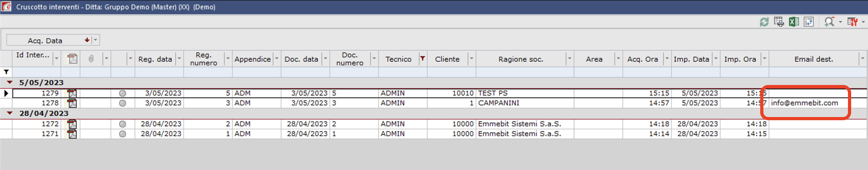
Task: Collapse the 5/05/2023 group
Action: 10,82
